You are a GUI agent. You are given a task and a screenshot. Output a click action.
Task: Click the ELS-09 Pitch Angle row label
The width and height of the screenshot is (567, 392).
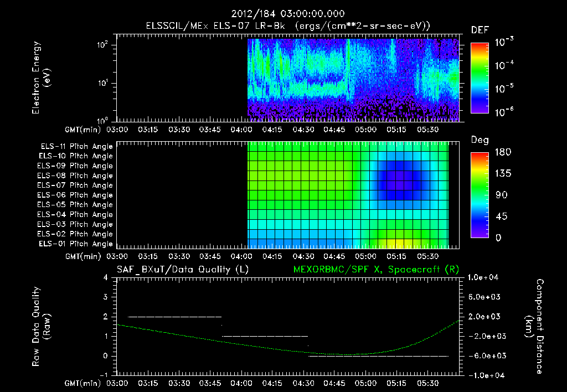[75, 166]
